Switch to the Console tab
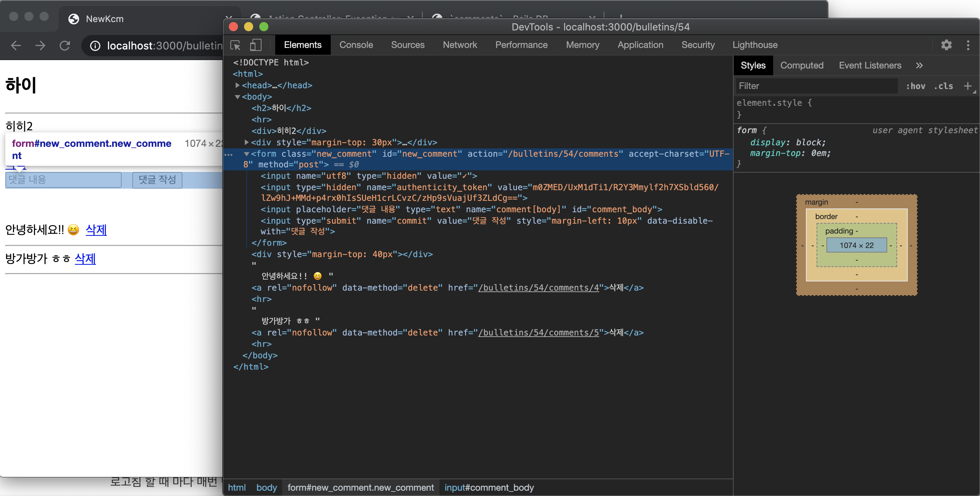This screenshot has height=496, width=980. 356,45
